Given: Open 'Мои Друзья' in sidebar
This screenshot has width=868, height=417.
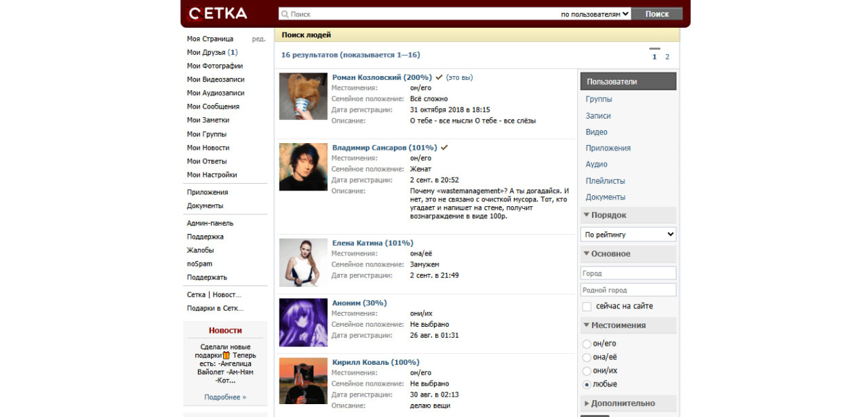Looking at the screenshot, I should pos(212,52).
